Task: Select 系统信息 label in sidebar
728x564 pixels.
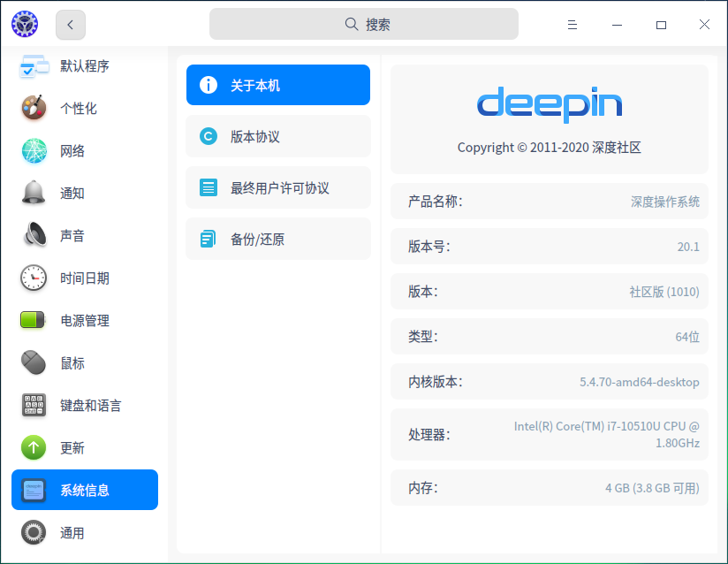Action: pyautogui.click(x=85, y=490)
